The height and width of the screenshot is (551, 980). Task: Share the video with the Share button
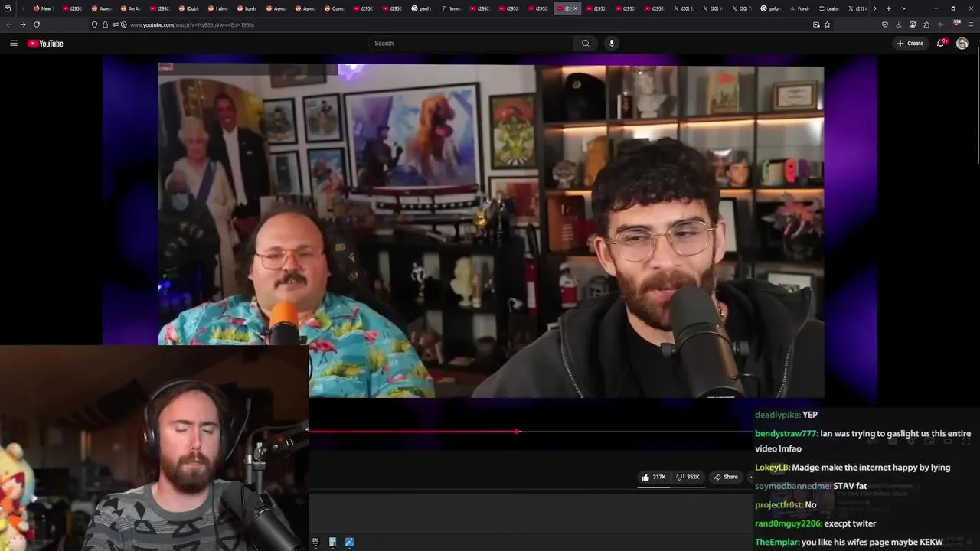coord(726,477)
